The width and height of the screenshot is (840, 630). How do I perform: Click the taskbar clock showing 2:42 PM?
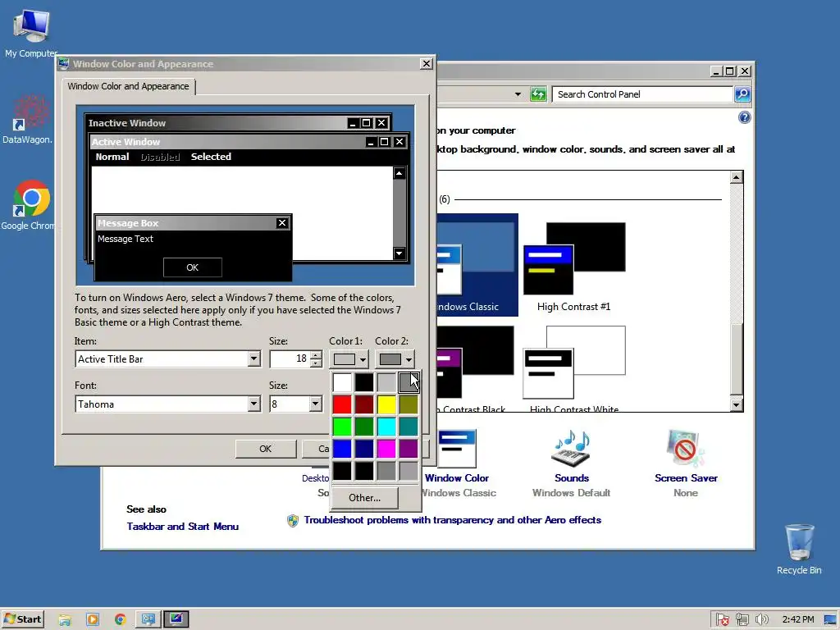[x=797, y=620]
